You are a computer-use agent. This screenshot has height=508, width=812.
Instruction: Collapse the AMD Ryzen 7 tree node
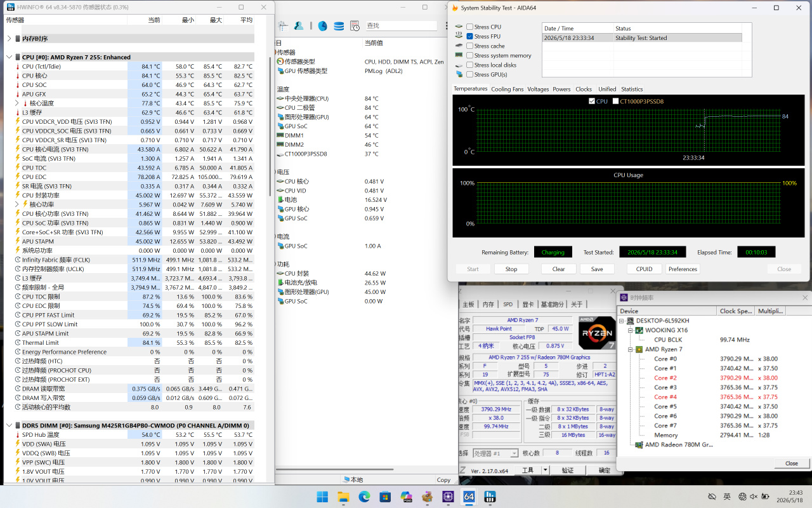click(631, 349)
